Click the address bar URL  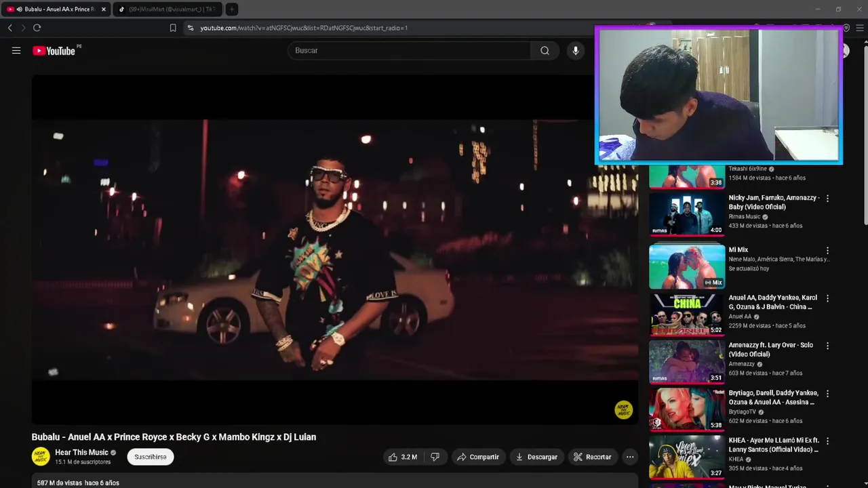[304, 28]
